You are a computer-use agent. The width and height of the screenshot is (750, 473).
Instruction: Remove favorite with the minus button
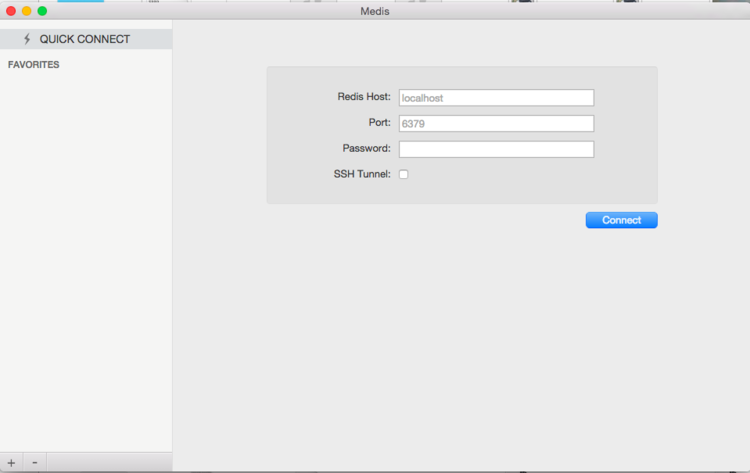click(35, 463)
